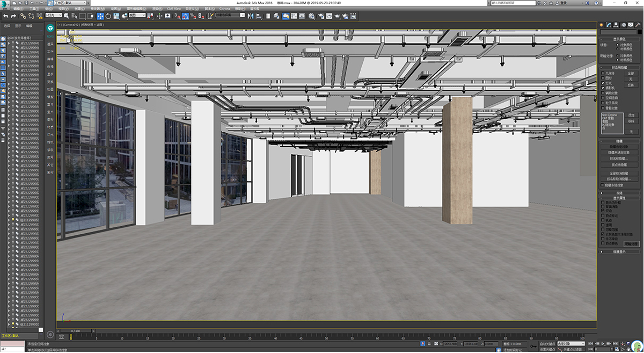This screenshot has width=644, height=353.
Task: Toggle the 隐藏冻结对象 checkbox
Action: 602,185
